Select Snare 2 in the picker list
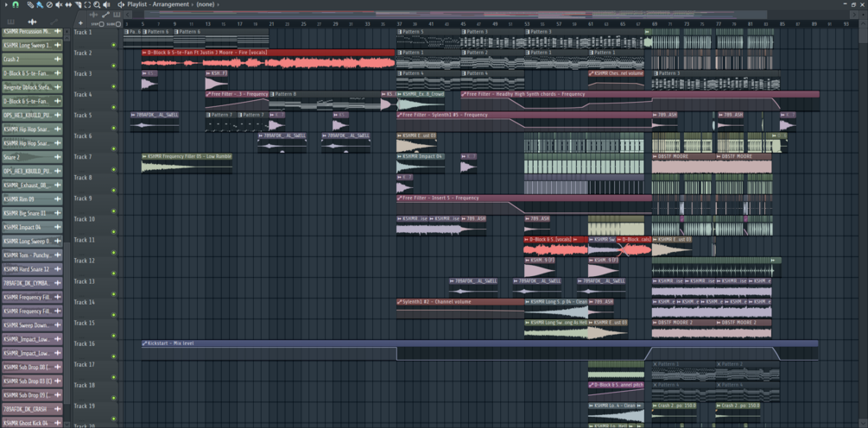 point(32,157)
